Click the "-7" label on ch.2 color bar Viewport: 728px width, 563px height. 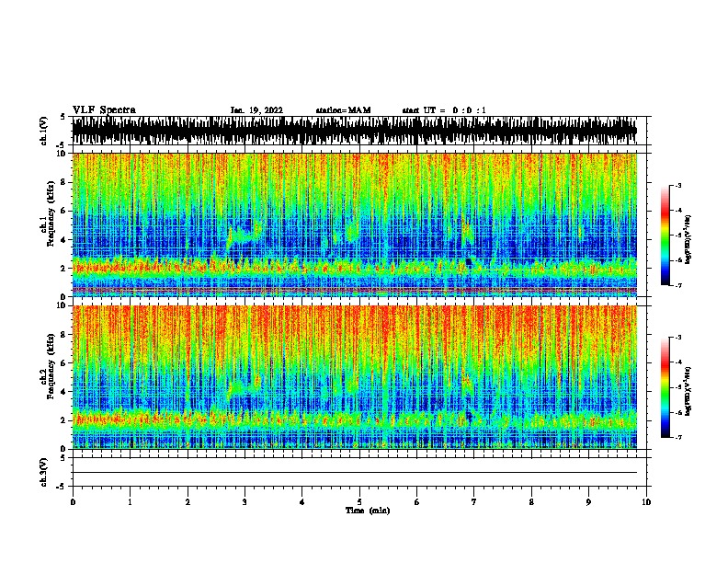click(x=678, y=438)
